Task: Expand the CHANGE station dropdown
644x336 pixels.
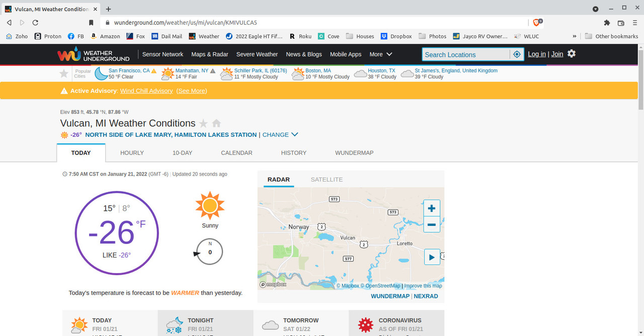Action: (280, 135)
